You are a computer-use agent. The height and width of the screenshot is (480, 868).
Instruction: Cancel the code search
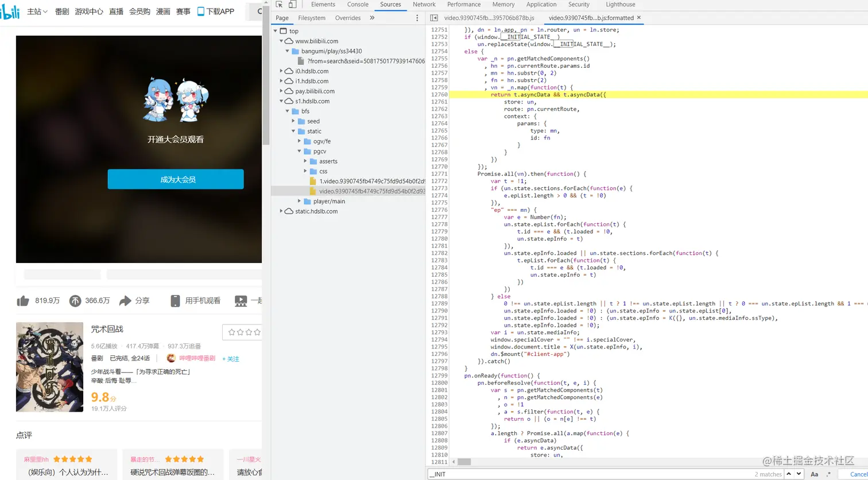853,474
